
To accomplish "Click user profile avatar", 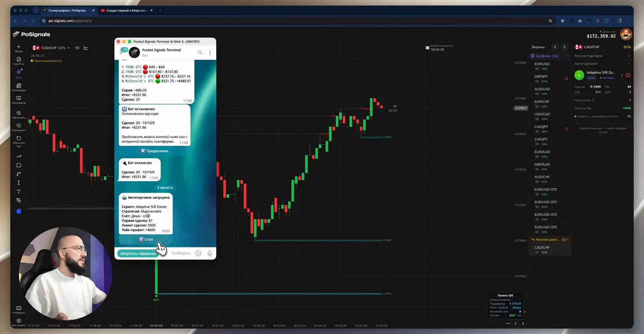I will (x=625, y=35).
